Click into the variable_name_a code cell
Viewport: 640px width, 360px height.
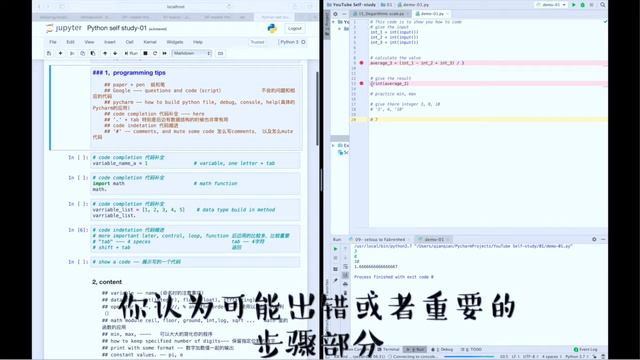pos(195,160)
